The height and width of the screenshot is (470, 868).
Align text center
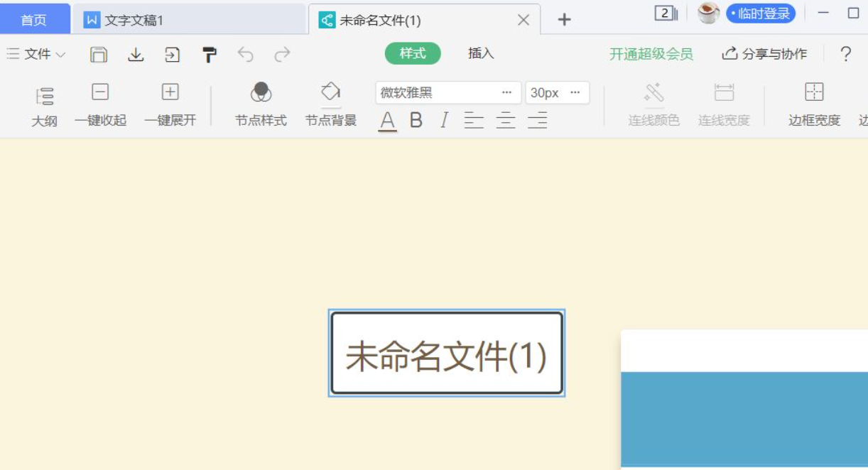point(506,121)
